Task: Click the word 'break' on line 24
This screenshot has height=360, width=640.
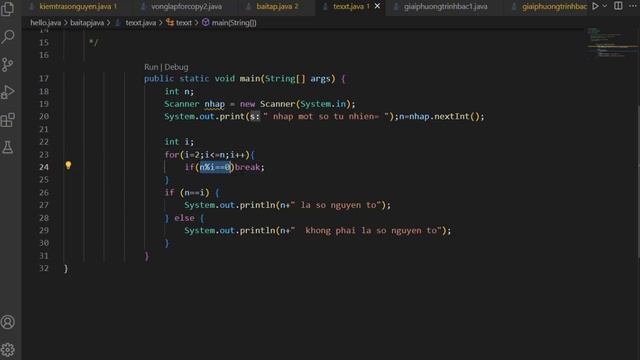Action: (247, 167)
